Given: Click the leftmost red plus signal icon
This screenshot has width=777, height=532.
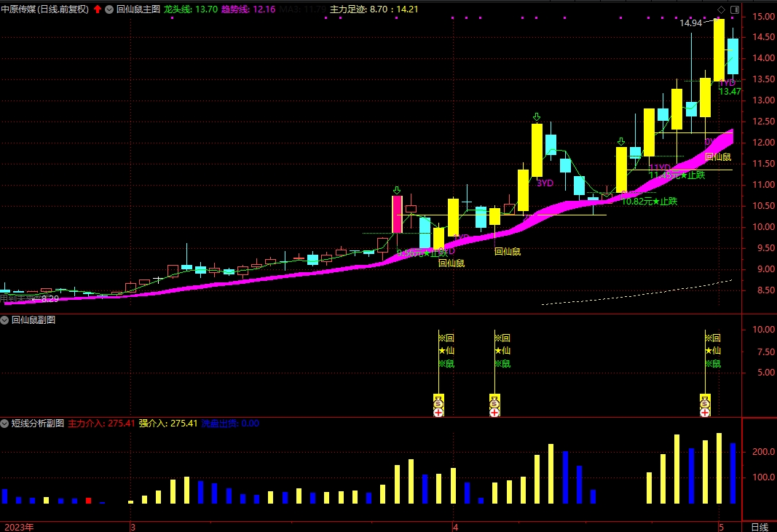Looking at the screenshot, I should [438, 412].
